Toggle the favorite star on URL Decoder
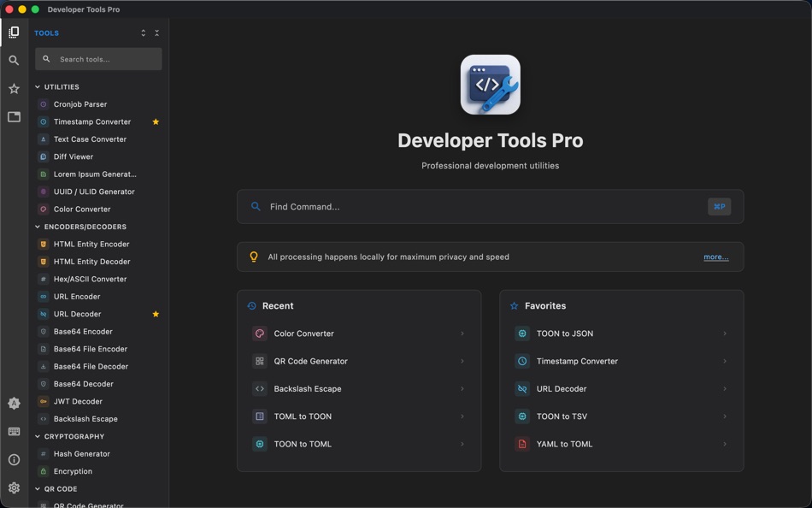Screen dimensions: 812x508 coord(156,314)
